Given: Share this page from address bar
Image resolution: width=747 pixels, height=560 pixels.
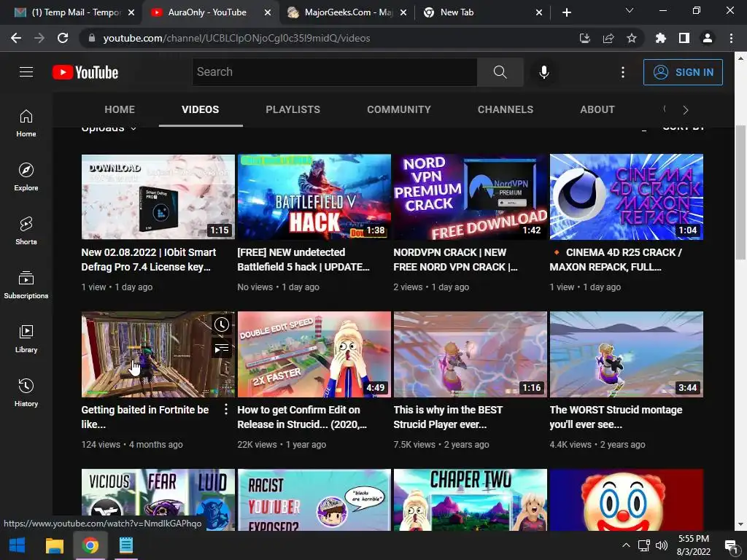Looking at the screenshot, I should (608, 38).
